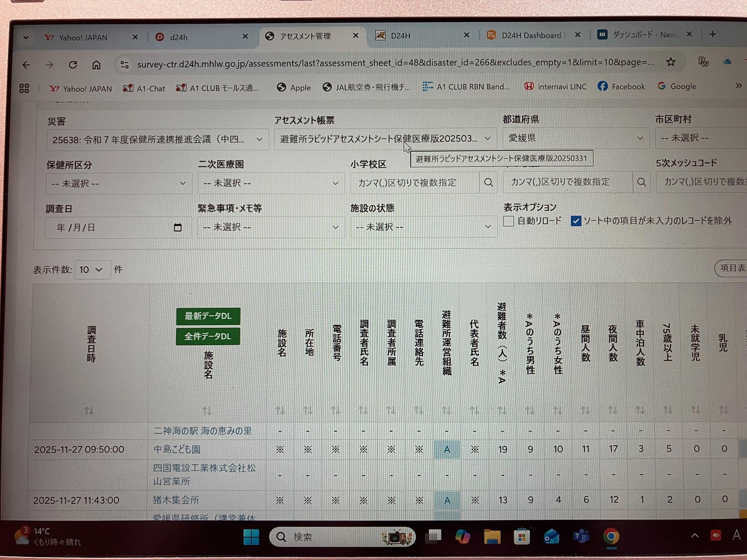Bookmark page with the star icon

coord(670,62)
